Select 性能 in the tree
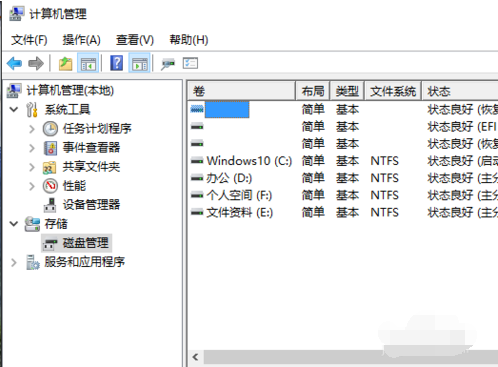The height and width of the screenshot is (367, 498). [74, 186]
